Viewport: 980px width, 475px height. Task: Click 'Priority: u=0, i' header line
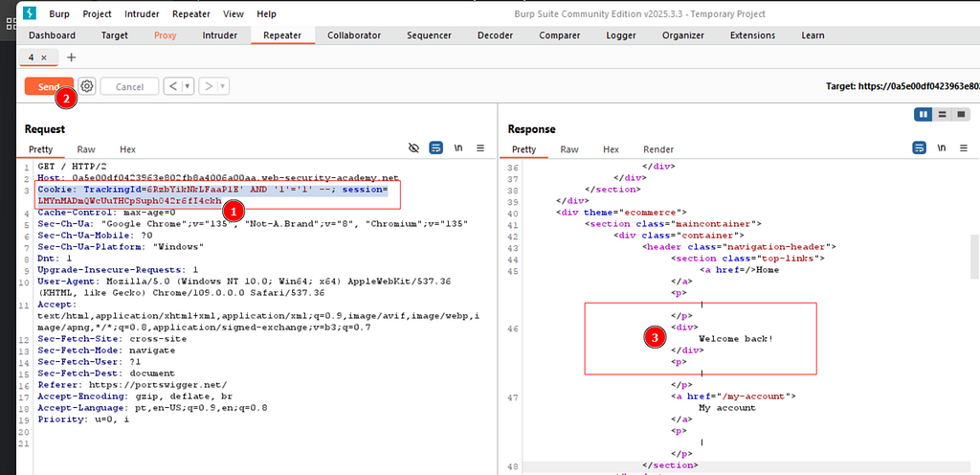pos(83,419)
